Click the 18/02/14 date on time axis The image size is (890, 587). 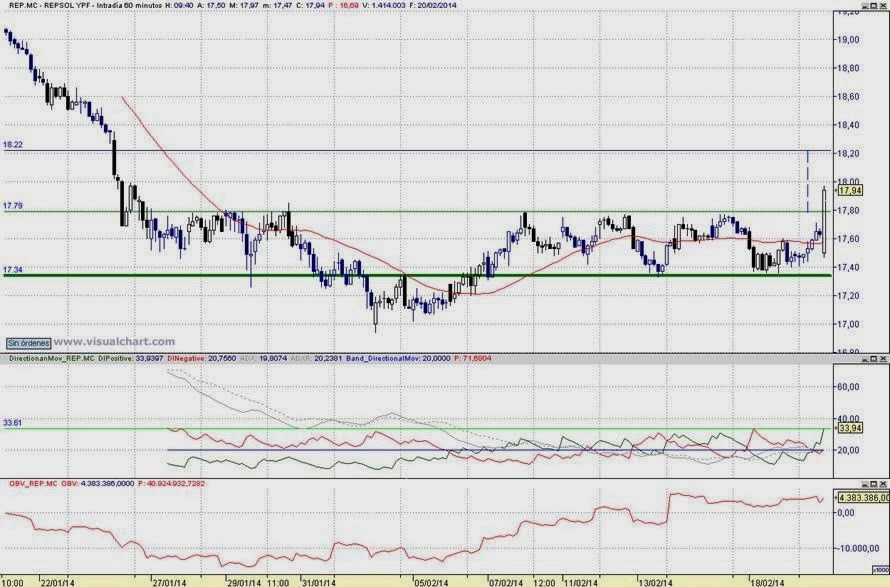point(767,582)
